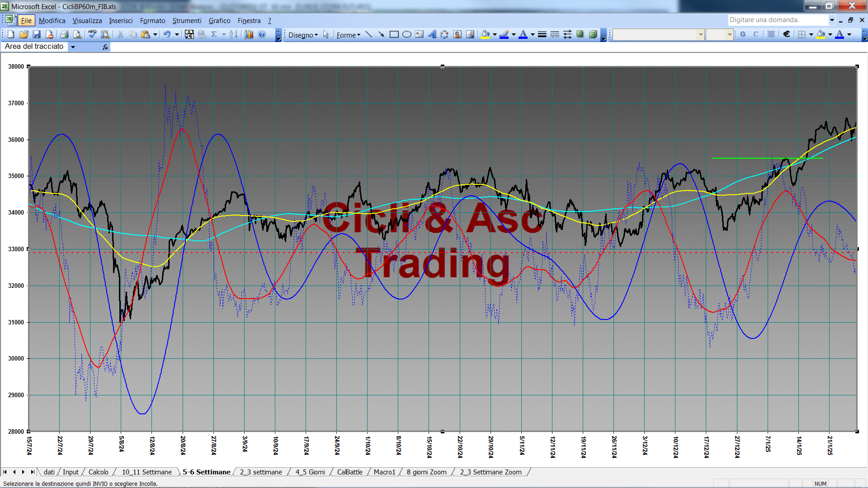
Task: Switch to the Macro1 sheet tab
Action: click(384, 472)
